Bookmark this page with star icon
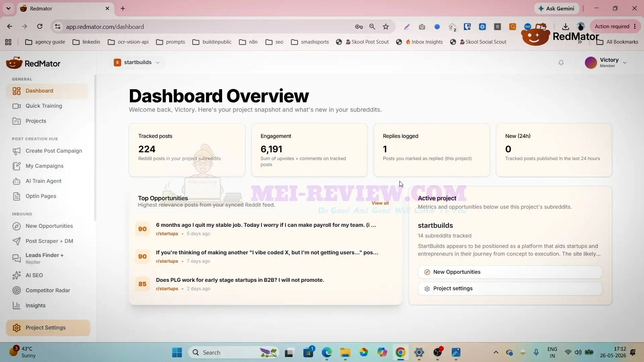Screen dimensions: 644x362 click(x=386, y=27)
